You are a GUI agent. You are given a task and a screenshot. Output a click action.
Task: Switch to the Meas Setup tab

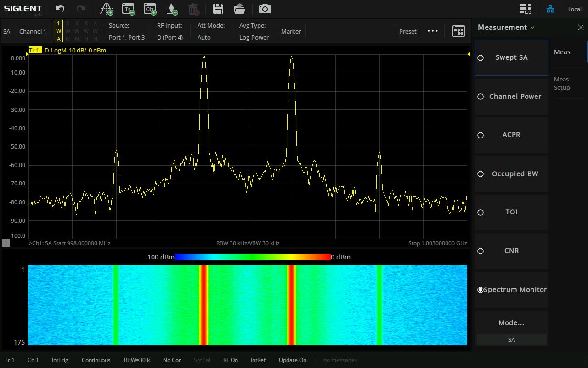562,84
